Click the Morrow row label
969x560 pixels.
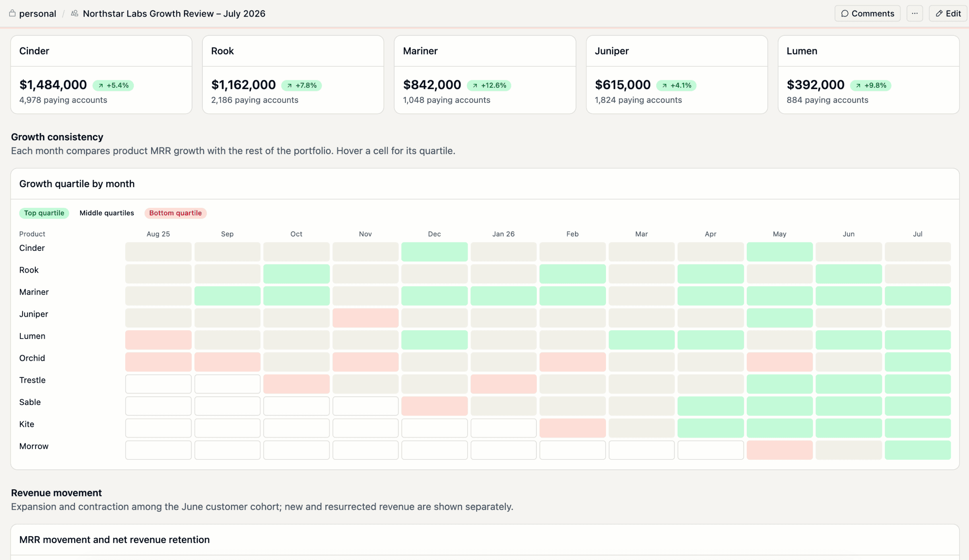(x=34, y=446)
